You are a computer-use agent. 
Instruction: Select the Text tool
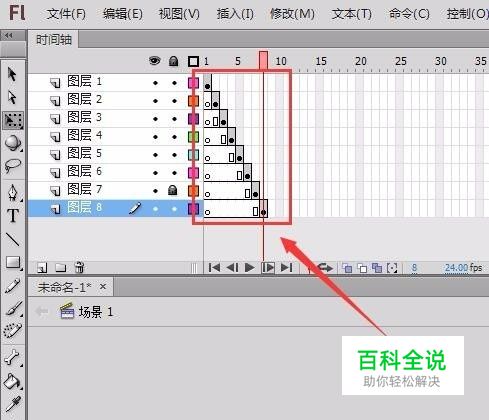coord(13,216)
